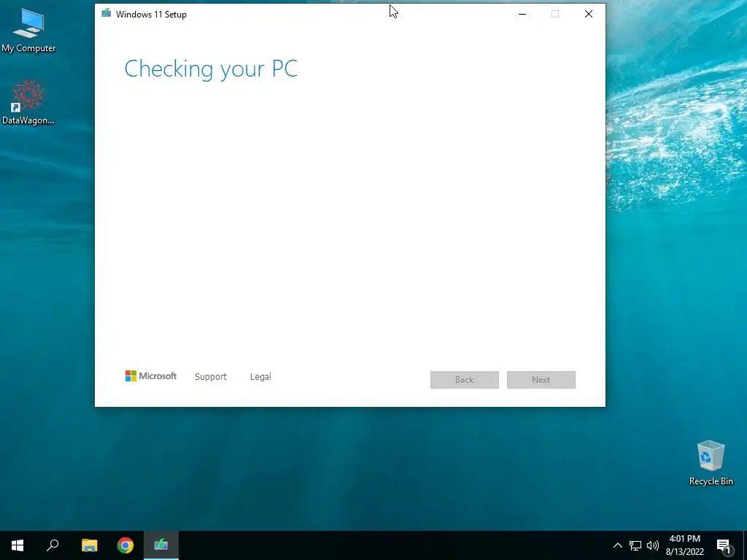Minimize the Windows 11 Setup window
The image size is (747, 560).
coord(522,15)
